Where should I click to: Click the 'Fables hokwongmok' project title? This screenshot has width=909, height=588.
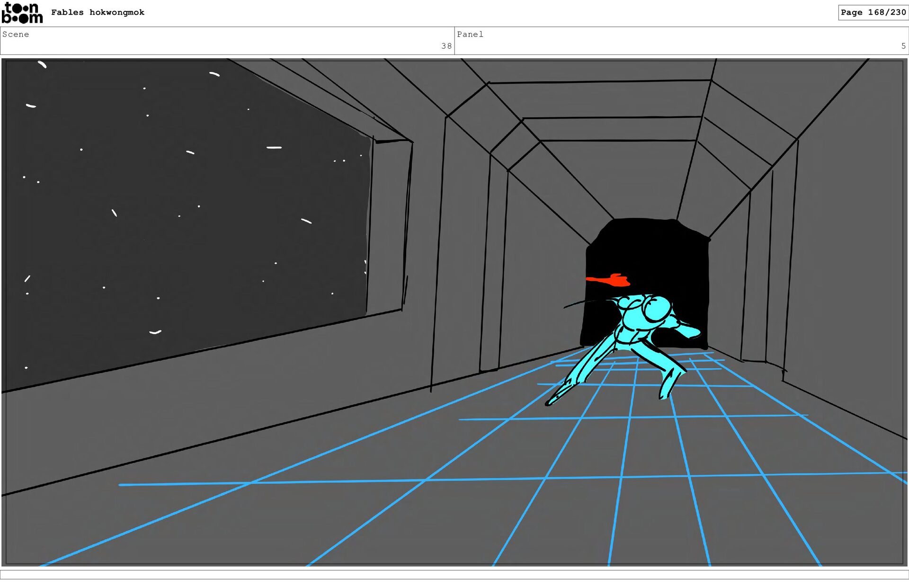click(x=98, y=12)
